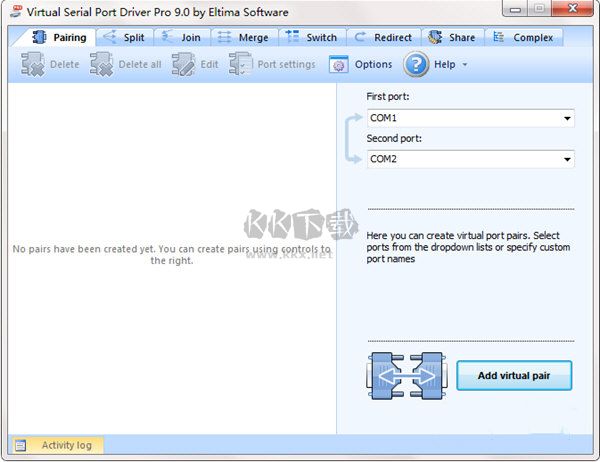Viewport: 600px width, 462px height.
Task: Open the Complex tab
Action: tap(524, 38)
